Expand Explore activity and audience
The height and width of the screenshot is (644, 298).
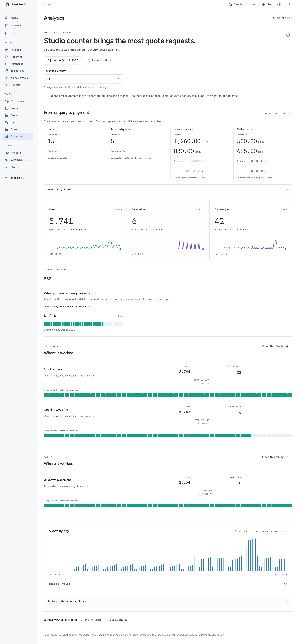click(168, 602)
